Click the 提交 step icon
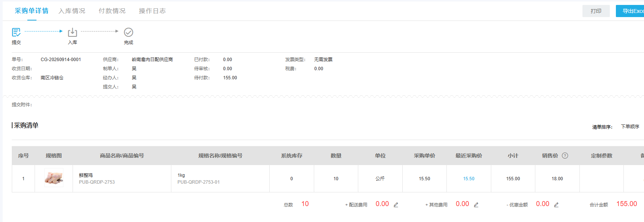 point(16,32)
